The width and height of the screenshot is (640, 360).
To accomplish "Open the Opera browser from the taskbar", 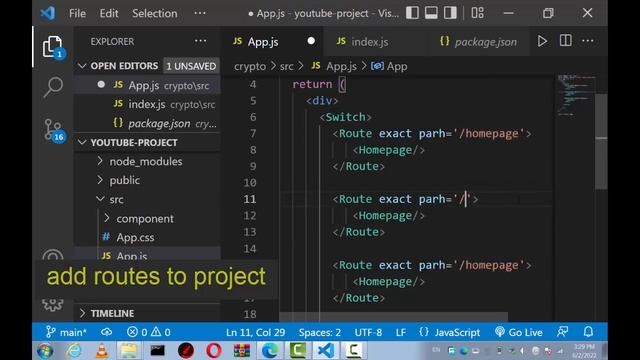I will tap(213, 351).
